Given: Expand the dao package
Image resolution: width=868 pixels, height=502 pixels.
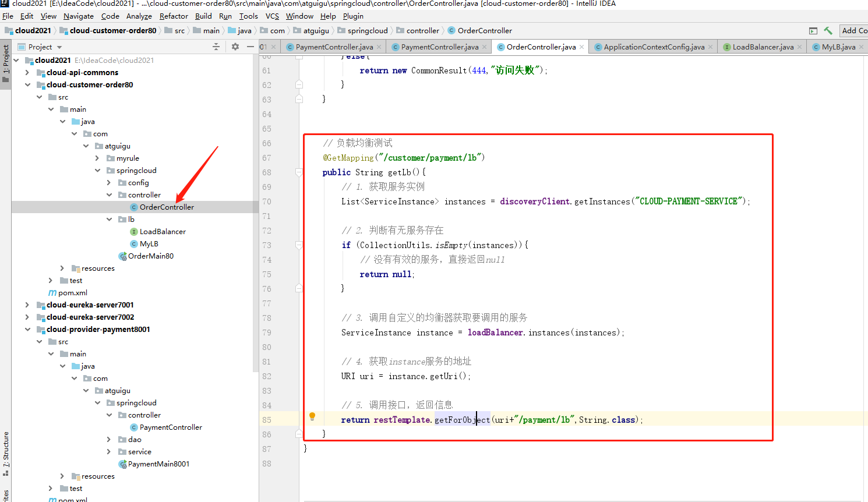Looking at the screenshot, I should tap(109, 440).
